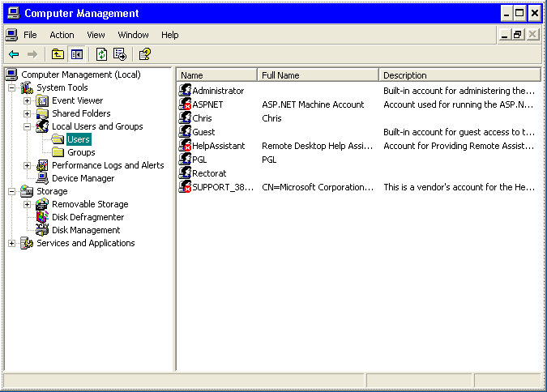Click the Shared Folders tree icon

[42, 113]
